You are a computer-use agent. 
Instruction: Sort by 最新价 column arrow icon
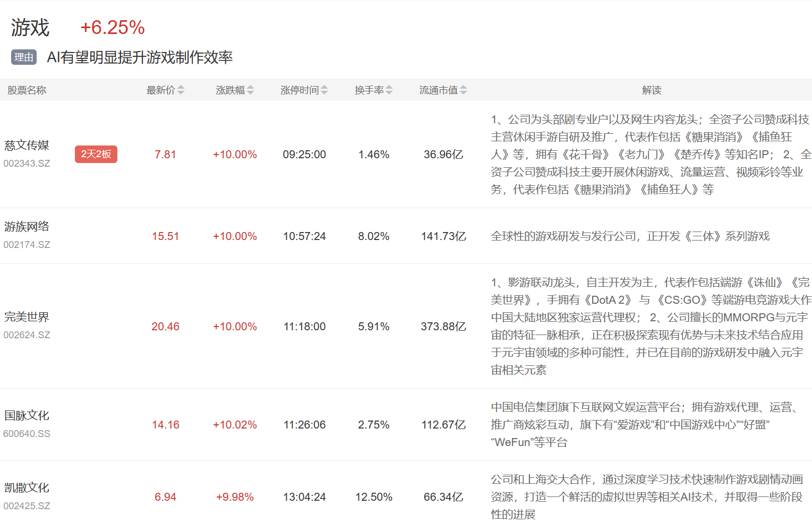[181, 90]
